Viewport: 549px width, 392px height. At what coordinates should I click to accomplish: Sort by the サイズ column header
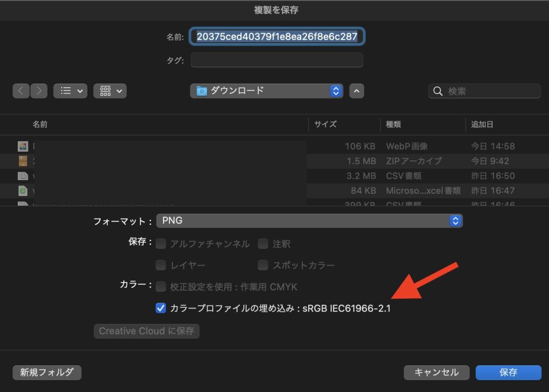point(325,124)
